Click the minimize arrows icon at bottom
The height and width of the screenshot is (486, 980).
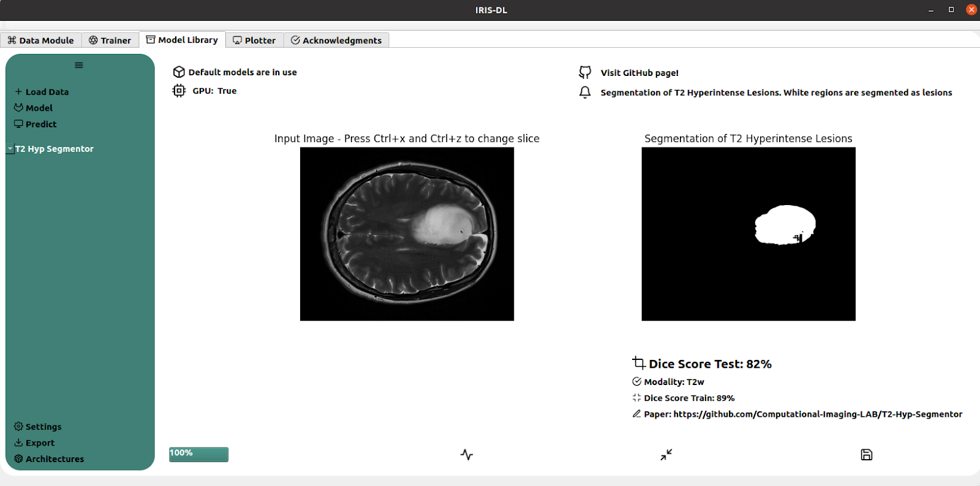[x=666, y=455]
